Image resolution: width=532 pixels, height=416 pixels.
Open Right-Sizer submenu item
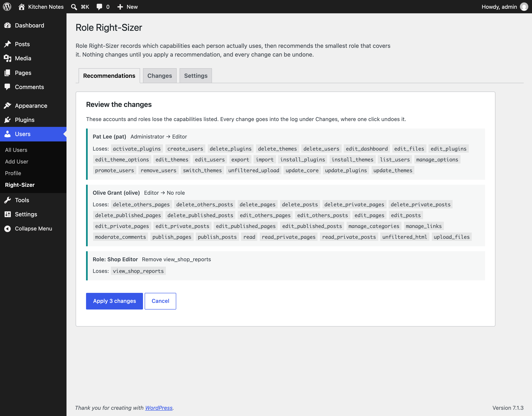click(20, 185)
